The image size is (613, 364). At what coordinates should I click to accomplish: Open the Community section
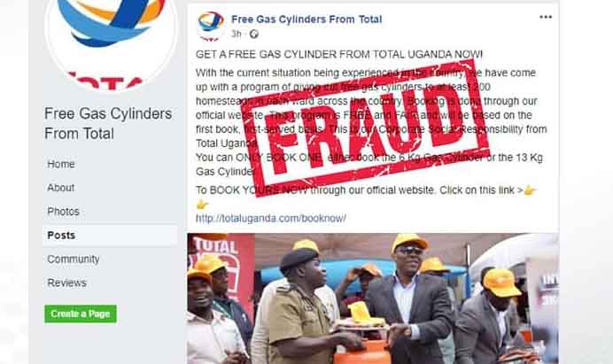coord(74,259)
